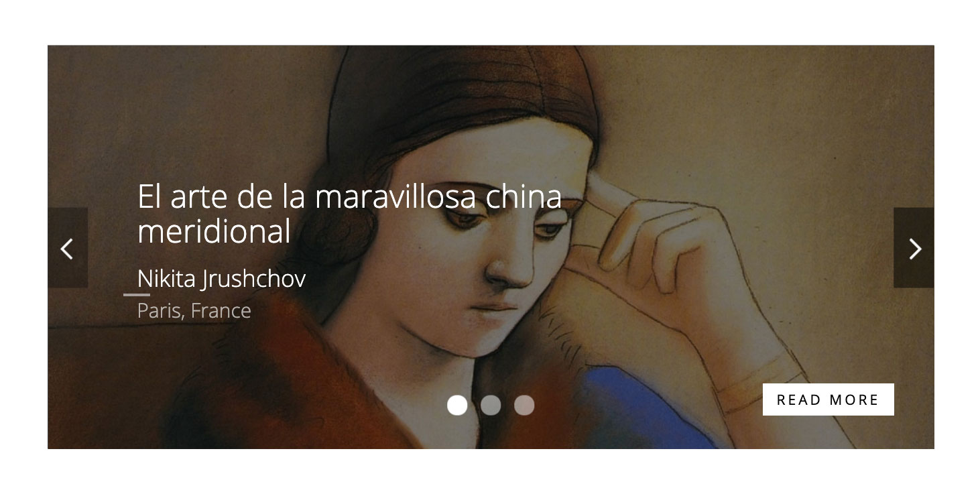Click the blue garment area of the slide
Screen dimensions: 980x496
(x=644, y=409)
